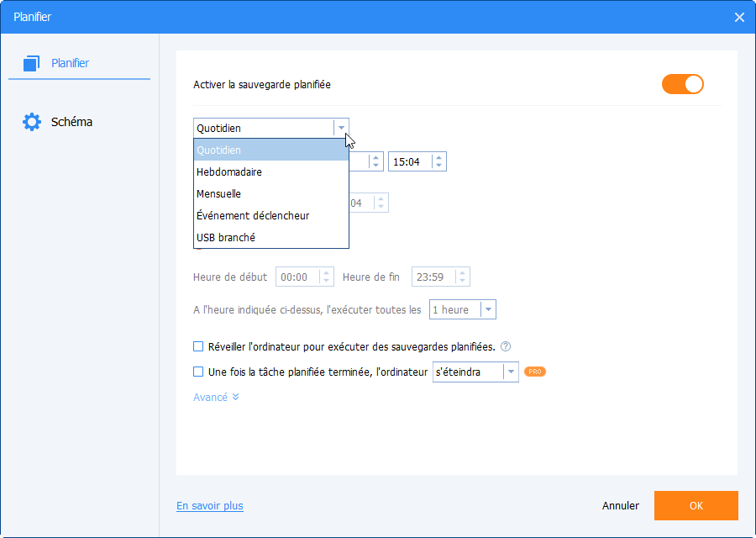Switch to the Schéma tab
The height and width of the screenshot is (538, 756).
(x=71, y=122)
